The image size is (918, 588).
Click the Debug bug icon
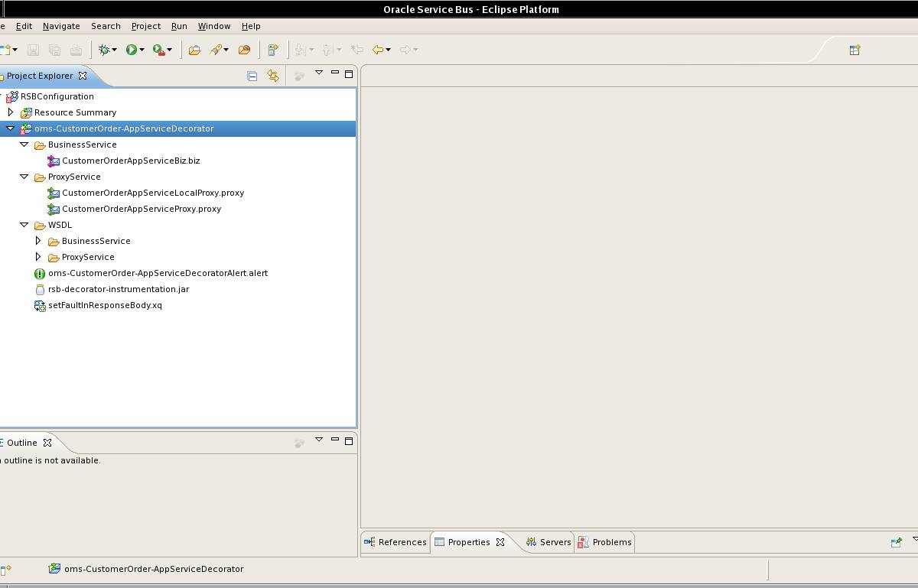[104, 50]
